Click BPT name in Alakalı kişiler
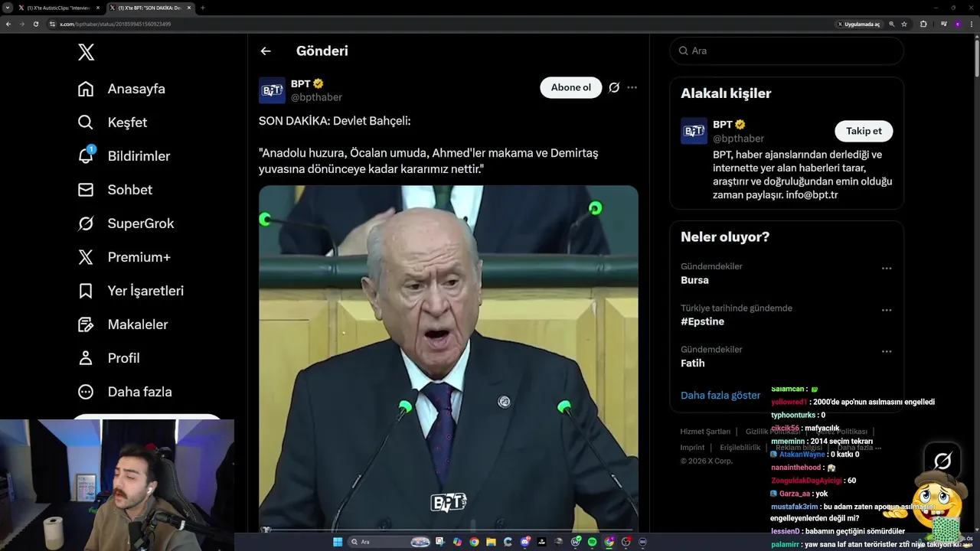The height and width of the screenshot is (551, 980). coord(723,124)
